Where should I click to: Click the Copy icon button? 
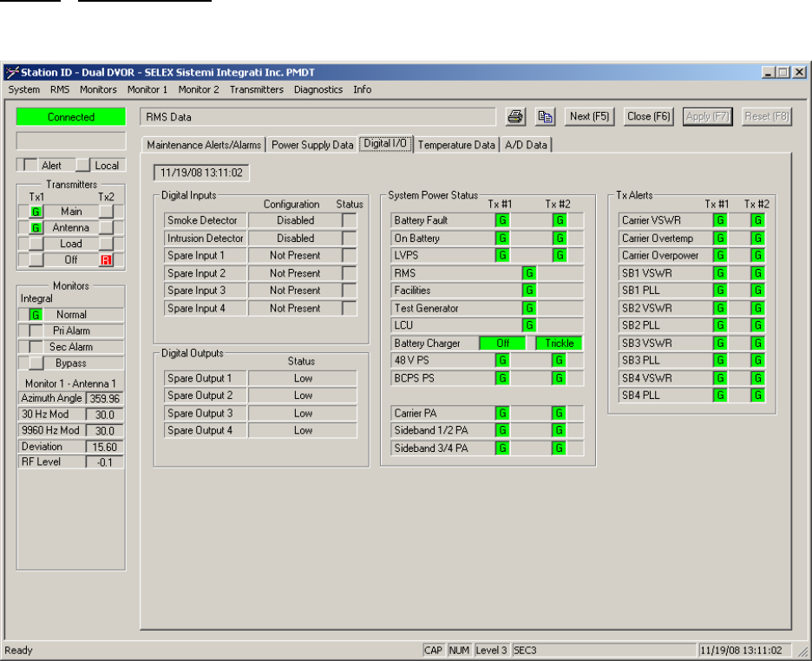click(x=545, y=116)
